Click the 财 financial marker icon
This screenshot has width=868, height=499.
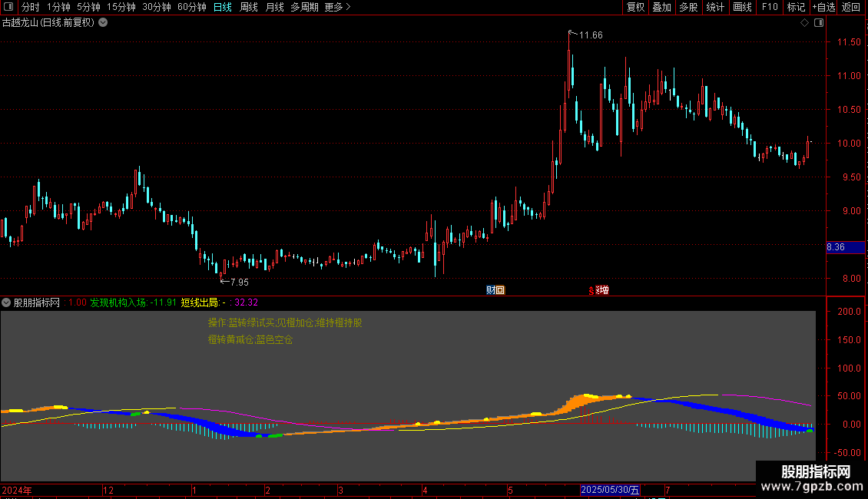coord(490,290)
